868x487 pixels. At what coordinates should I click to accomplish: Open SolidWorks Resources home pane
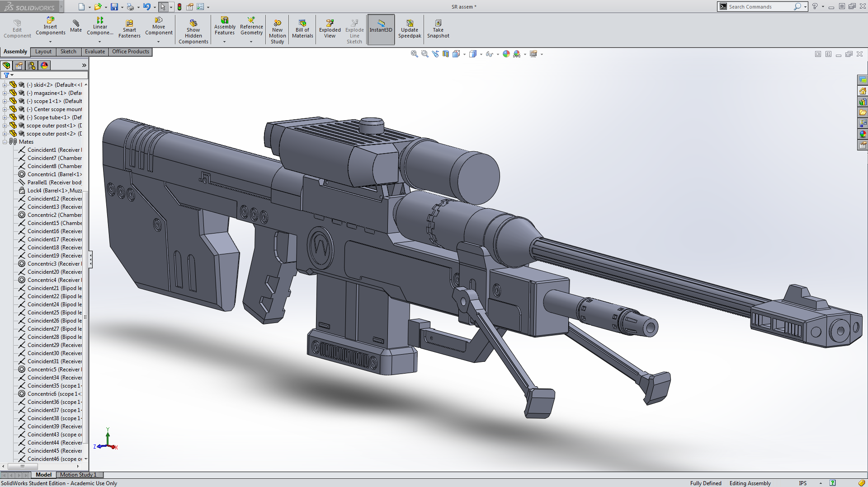[x=863, y=91]
